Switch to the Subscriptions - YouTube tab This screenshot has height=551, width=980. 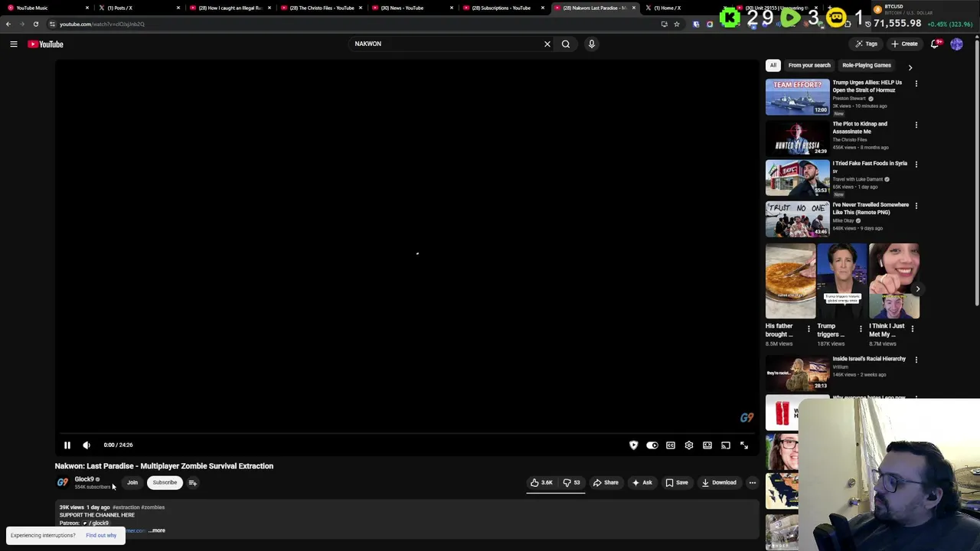501,8
